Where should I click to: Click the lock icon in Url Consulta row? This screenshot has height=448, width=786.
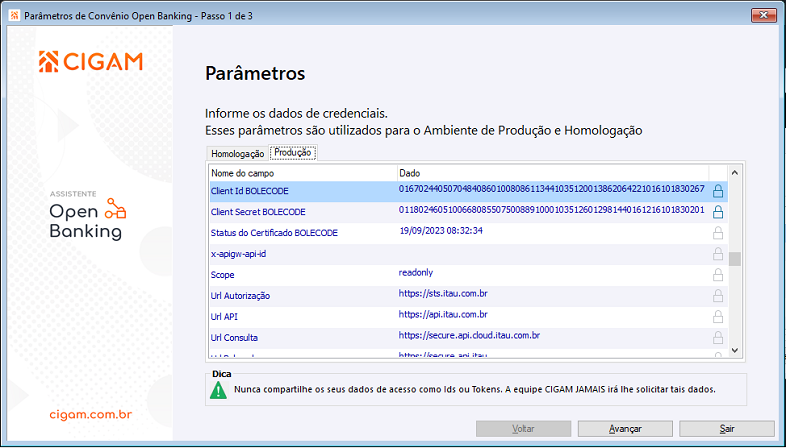tap(718, 338)
